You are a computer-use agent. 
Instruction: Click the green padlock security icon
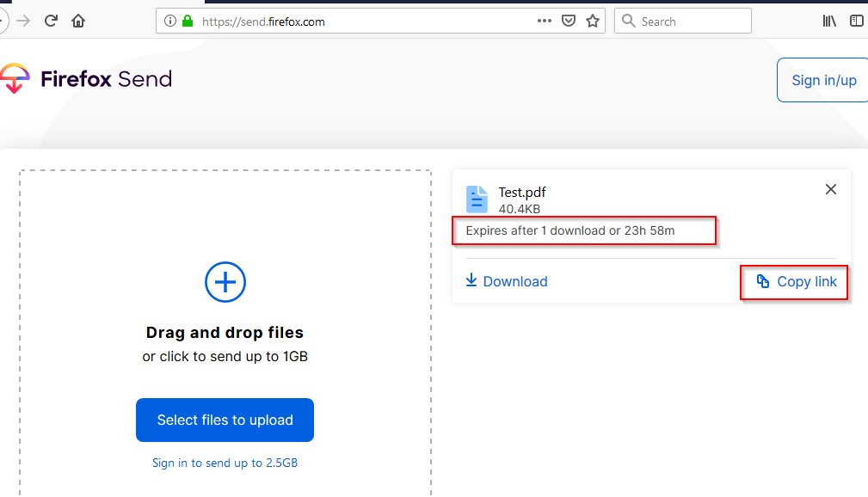click(188, 21)
